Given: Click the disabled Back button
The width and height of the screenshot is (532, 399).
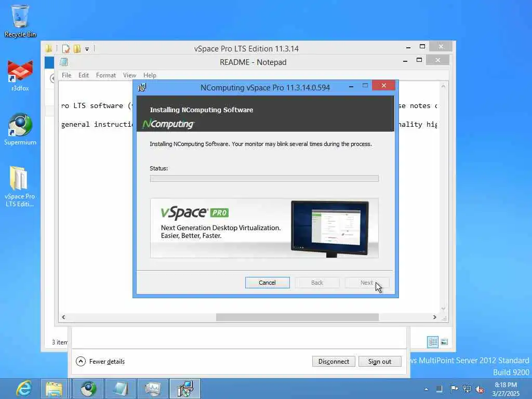Looking at the screenshot, I should coord(317,283).
